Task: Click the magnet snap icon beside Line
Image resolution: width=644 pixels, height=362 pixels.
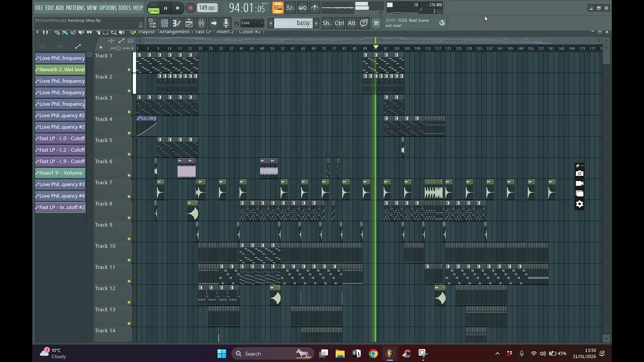Action: (236, 24)
